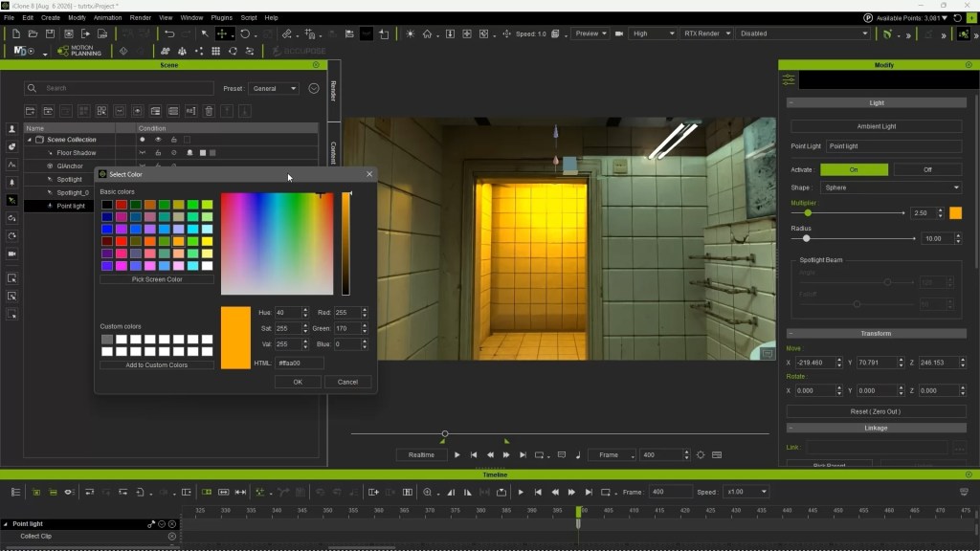Collapse the Linkage section
980x551 pixels.
pyautogui.click(x=791, y=428)
